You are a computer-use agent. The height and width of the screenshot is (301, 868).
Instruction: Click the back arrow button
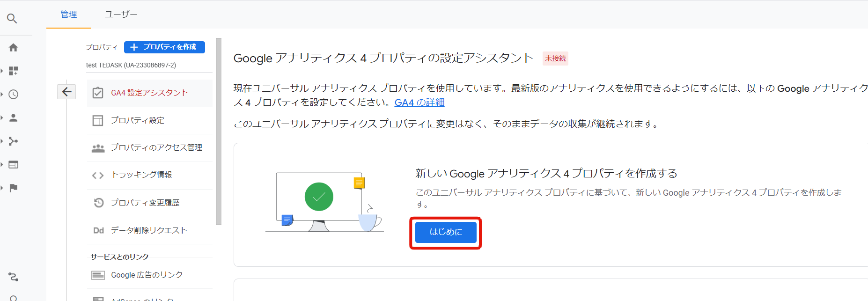66,92
